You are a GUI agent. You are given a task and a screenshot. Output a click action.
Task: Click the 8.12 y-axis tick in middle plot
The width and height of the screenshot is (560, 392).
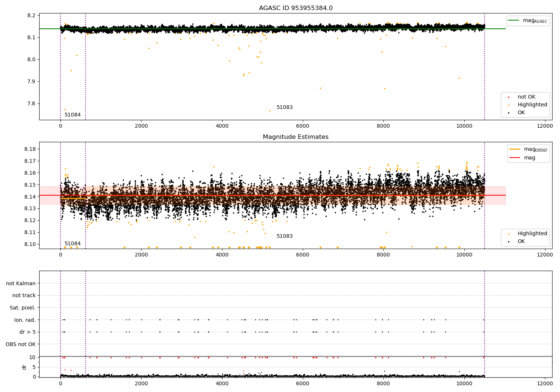pyautogui.click(x=30, y=221)
